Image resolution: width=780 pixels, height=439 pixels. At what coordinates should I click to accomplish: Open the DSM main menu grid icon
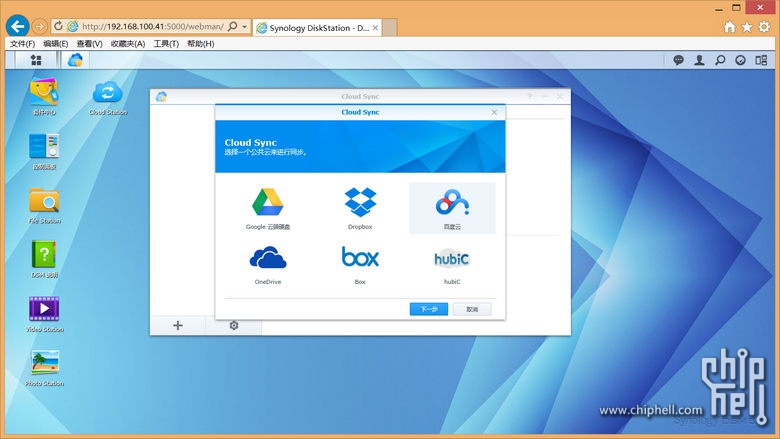tap(36, 60)
